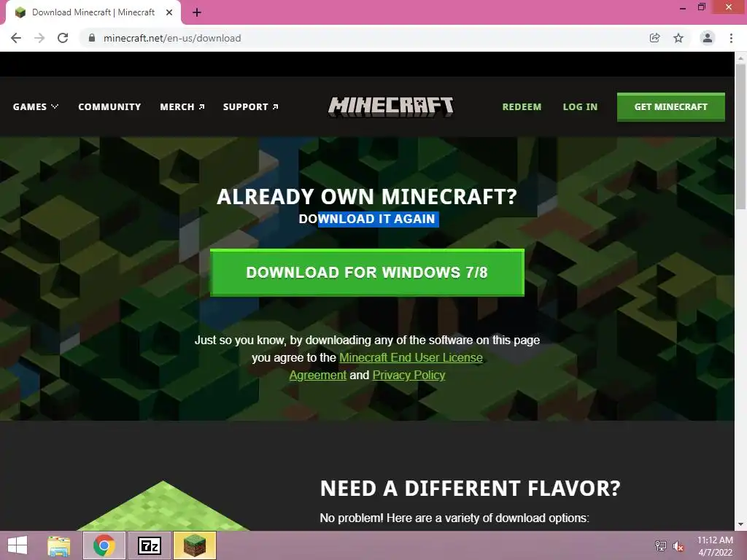
Task: Open the Chrome three-dot menu
Action: [731, 38]
